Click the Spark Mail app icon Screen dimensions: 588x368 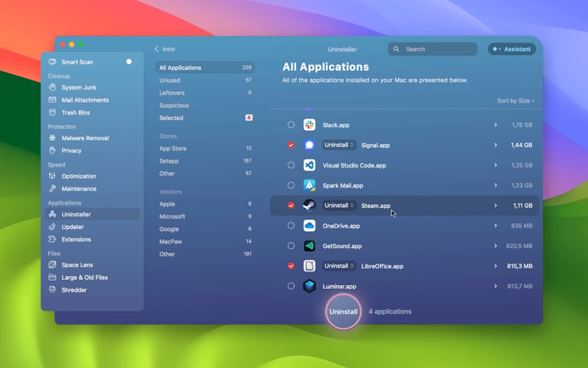(309, 186)
